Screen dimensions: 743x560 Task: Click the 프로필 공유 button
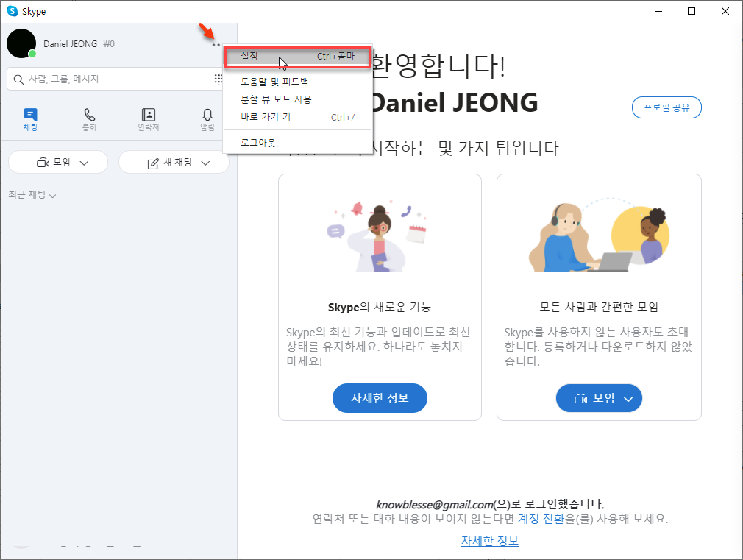666,107
